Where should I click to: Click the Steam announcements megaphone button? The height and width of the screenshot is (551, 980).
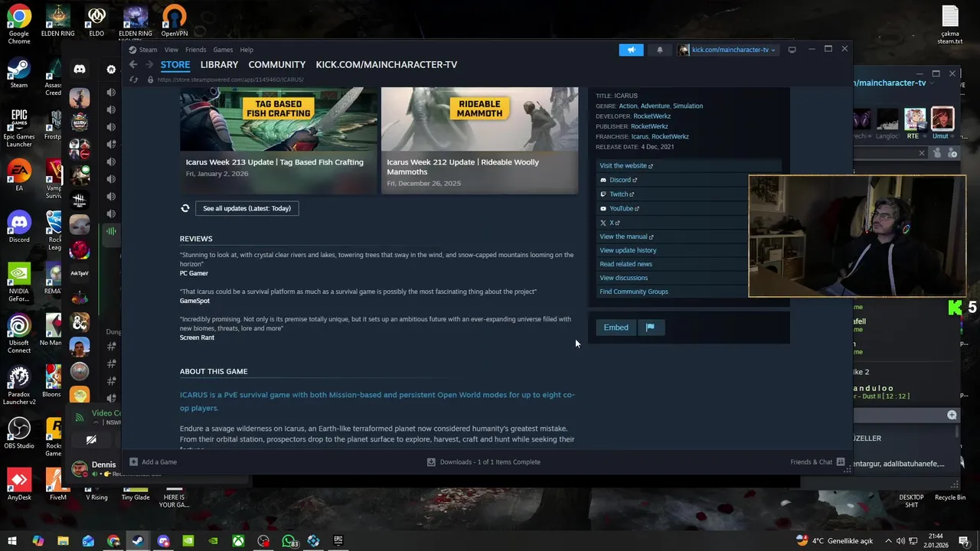(x=631, y=50)
